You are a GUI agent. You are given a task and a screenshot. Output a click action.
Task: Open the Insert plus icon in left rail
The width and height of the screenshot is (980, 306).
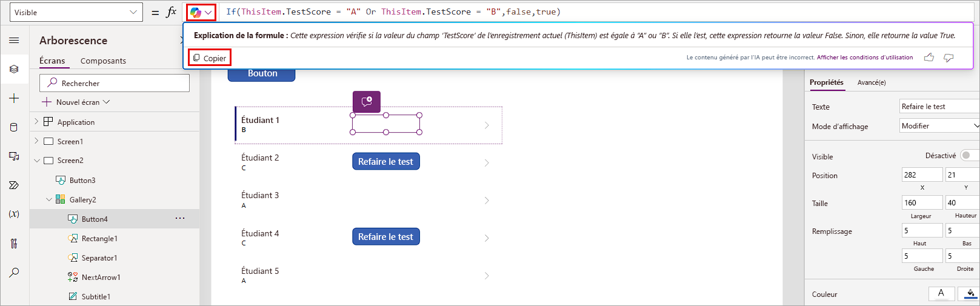tap(14, 98)
